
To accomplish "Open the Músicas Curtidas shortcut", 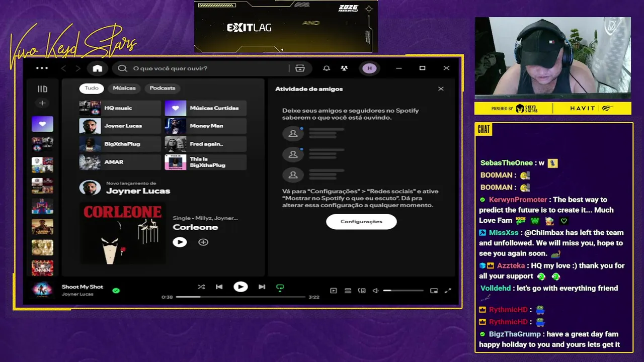I will (205, 108).
